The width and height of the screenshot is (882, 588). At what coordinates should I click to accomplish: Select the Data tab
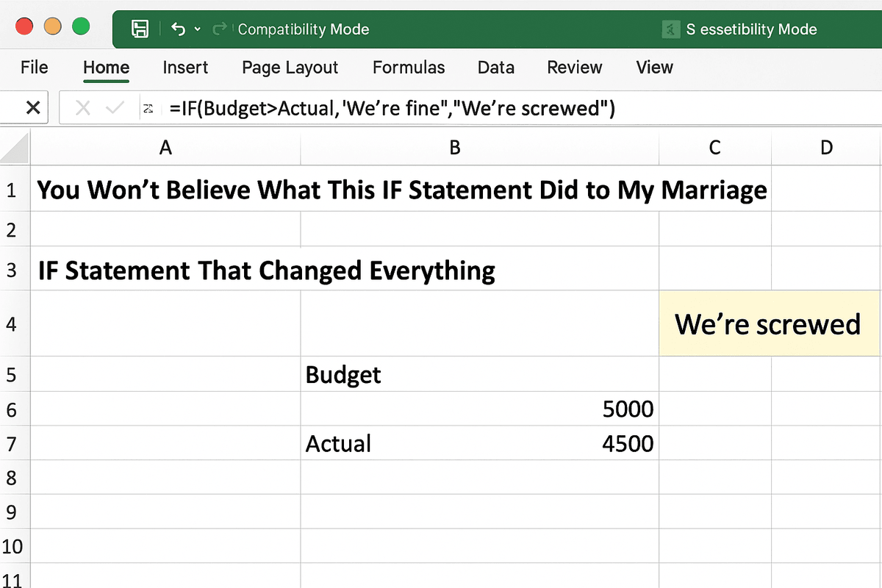[x=495, y=68]
